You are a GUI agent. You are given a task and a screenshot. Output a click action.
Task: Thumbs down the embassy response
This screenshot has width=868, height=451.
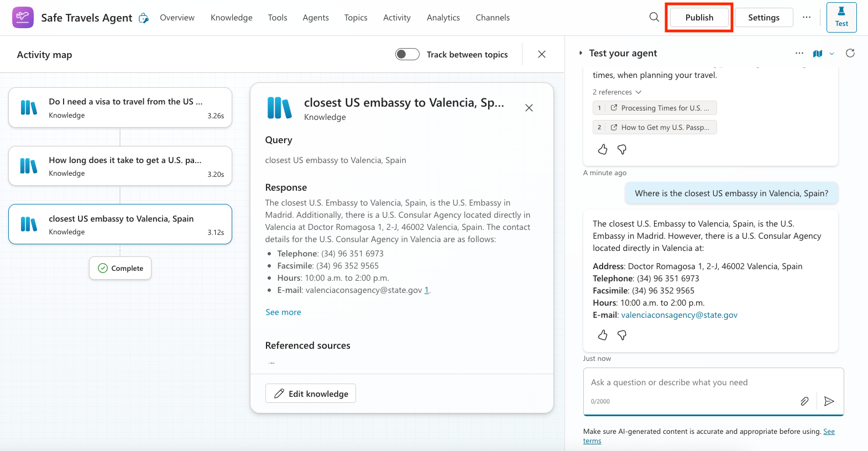click(622, 335)
